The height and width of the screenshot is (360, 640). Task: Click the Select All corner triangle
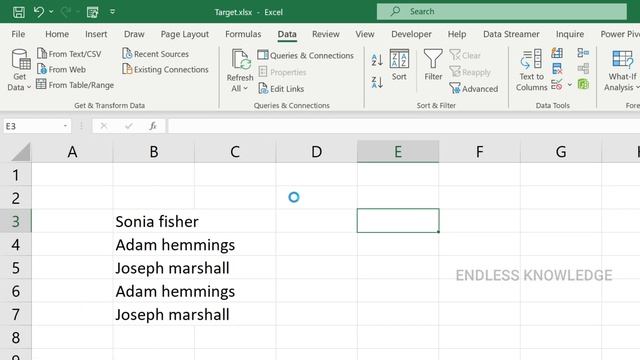[20, 152]
